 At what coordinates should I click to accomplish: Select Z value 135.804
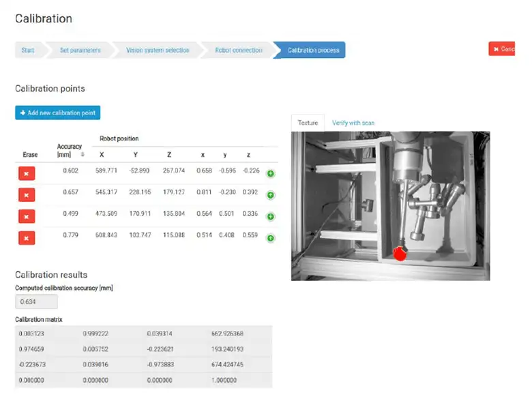click(x=174, y=213)
